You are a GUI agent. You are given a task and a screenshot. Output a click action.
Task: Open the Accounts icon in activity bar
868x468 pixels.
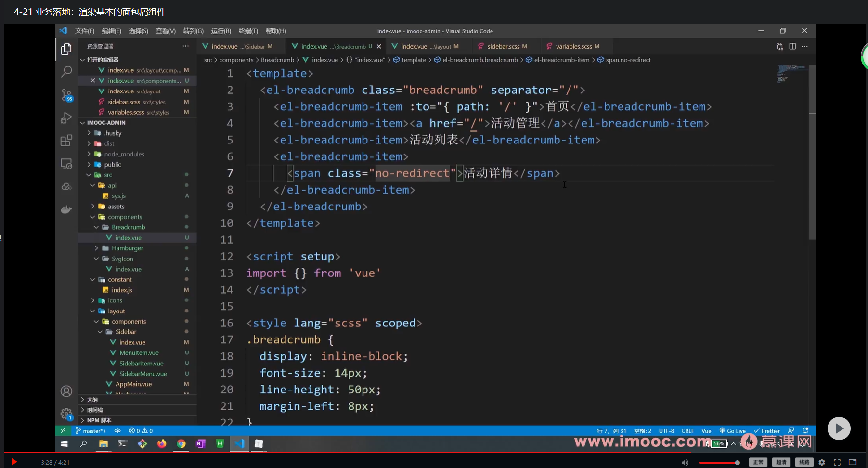click(x=66, y=391)
